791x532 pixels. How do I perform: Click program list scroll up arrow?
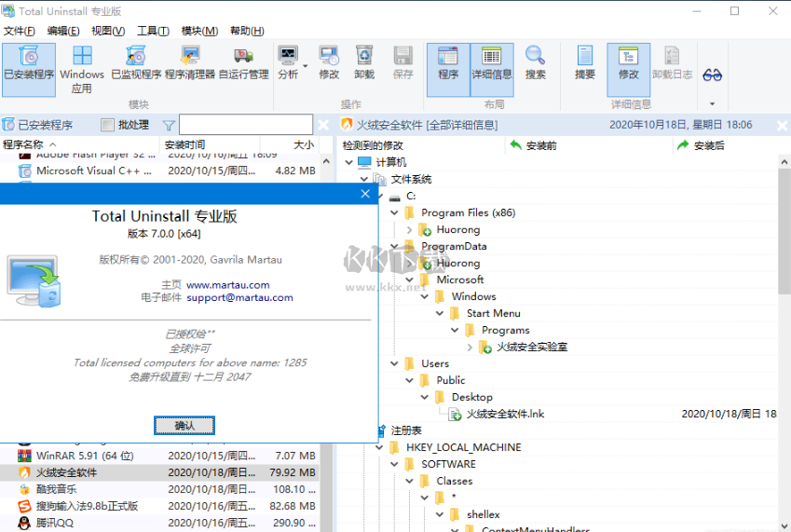pyautogui.click(x=326, y=161)
